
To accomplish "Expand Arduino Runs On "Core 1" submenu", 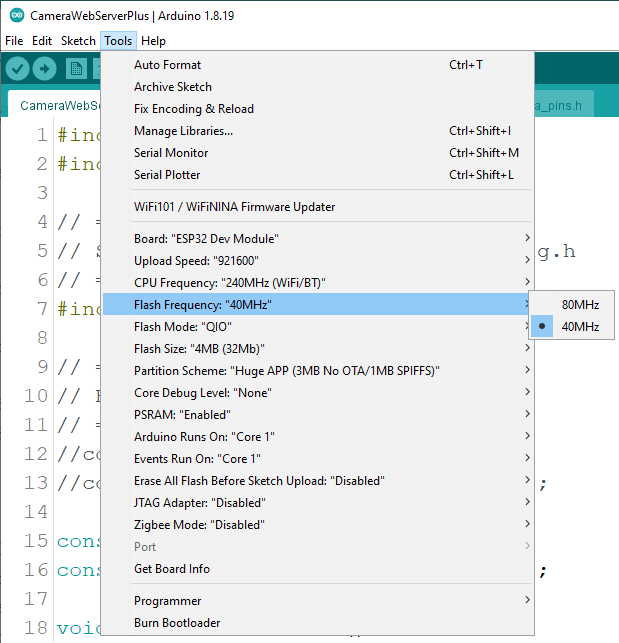I will [318, 437].
